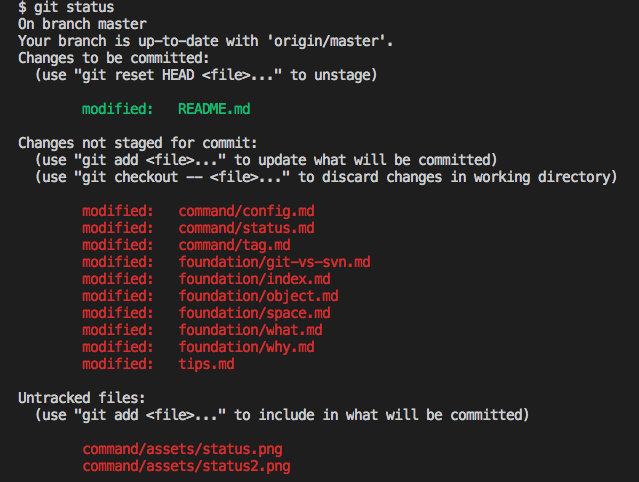Click the foundation/why.md file path

click(247, 347)
